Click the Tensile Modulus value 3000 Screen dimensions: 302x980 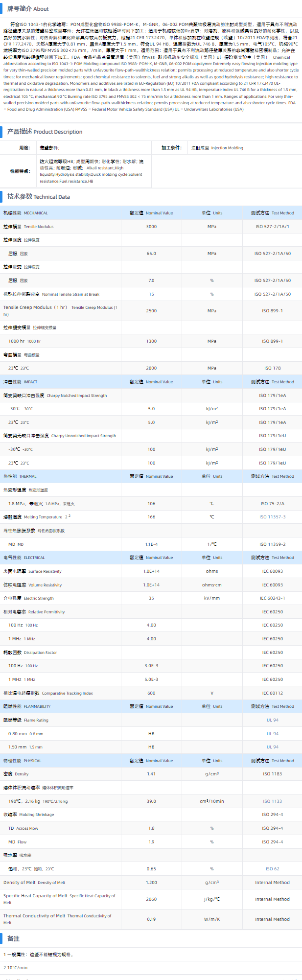coord(151,227)
